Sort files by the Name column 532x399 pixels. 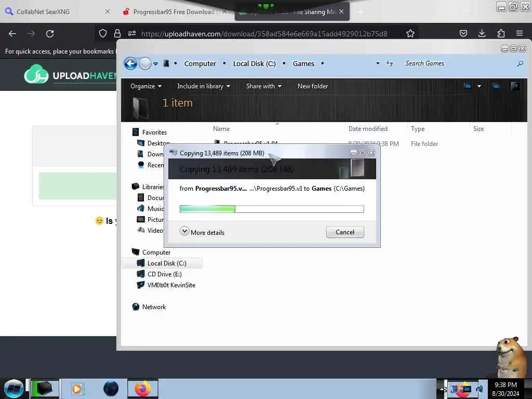click(x=221, y=129)
